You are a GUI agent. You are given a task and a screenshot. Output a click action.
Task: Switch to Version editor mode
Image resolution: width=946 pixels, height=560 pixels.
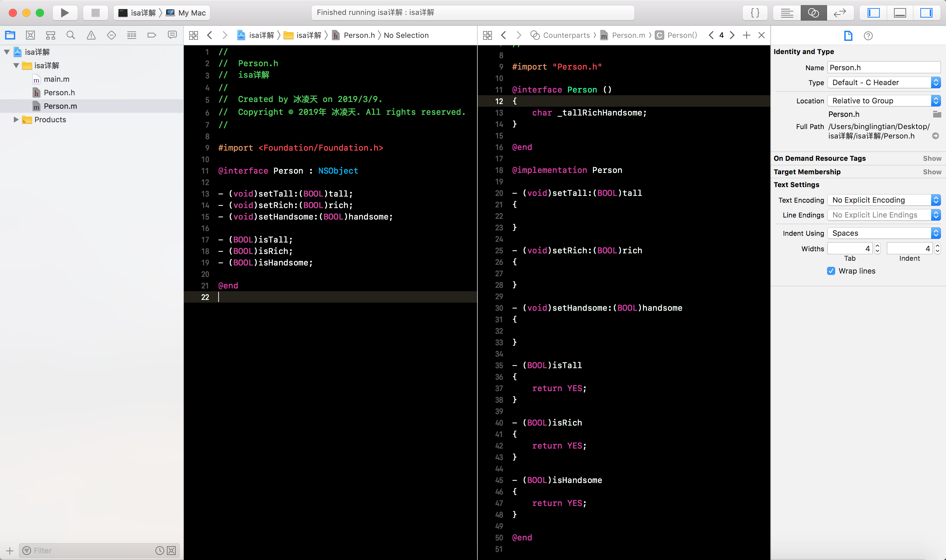[x=840, y=13]
